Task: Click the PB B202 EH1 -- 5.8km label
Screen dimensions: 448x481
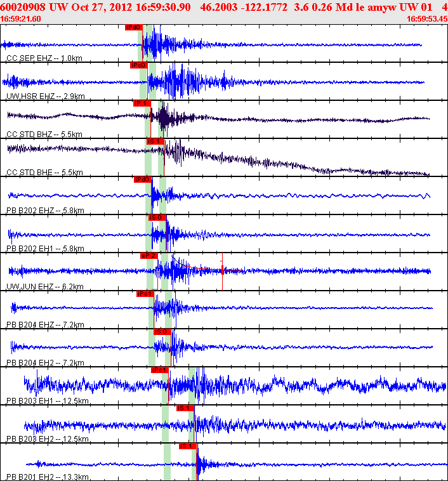Action: 45,248
